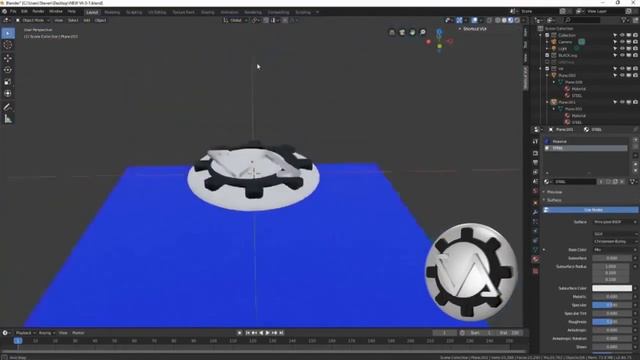Click the play animation button
The width and height of the screenshot is (640, 360).
coord(268,333)
